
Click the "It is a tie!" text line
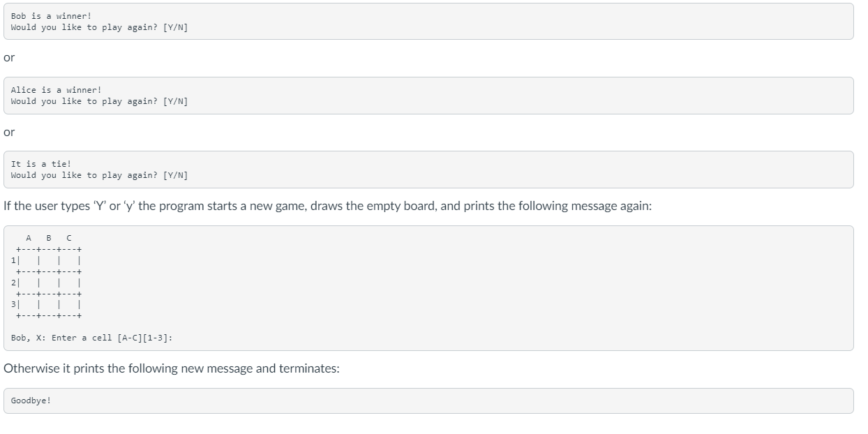40,163
